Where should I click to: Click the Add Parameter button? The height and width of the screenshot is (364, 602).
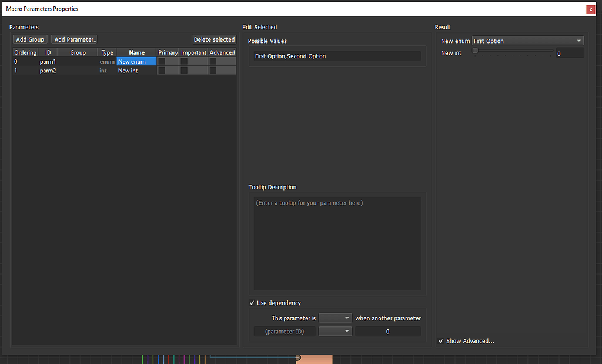click(x=71, y=39)
